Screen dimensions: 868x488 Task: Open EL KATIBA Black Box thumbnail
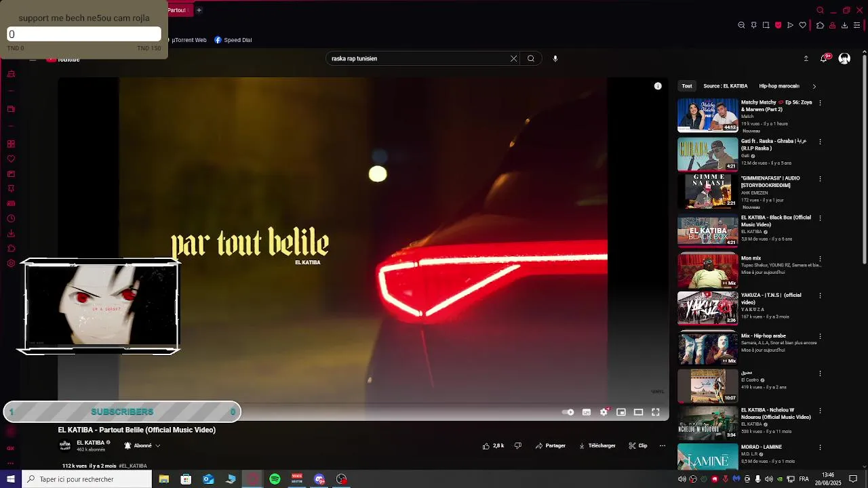[x=708, y=231]
